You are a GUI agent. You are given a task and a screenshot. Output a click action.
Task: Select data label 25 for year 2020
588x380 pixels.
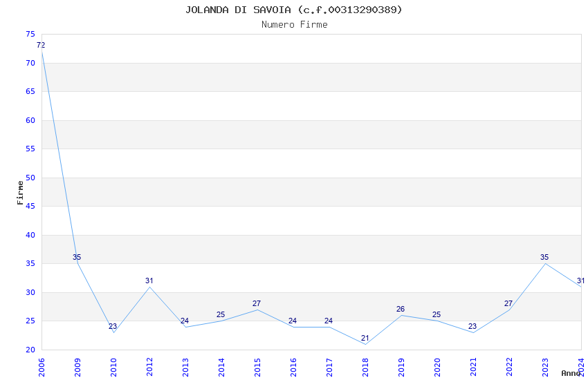click(437, 314)
